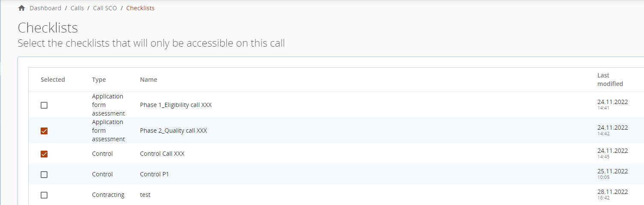The image size is (644, 205).
Task: Click the Dashboard home icon
Action: pyautogui.click(x=22, y=8)
